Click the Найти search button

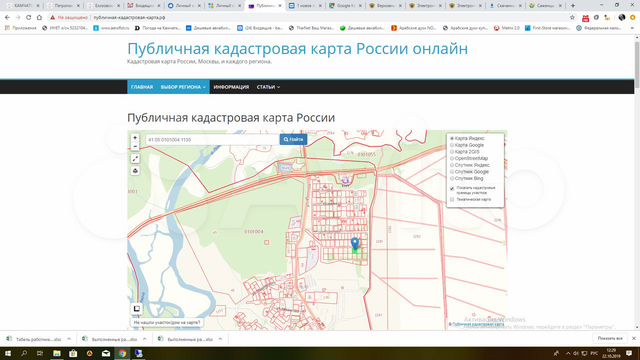click(293, 139)
